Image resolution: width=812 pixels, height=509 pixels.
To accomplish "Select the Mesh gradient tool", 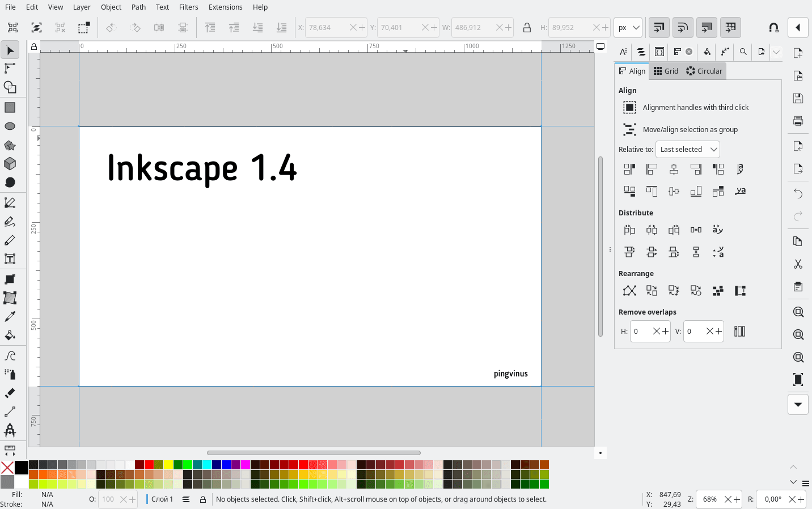I will point(10,298).
